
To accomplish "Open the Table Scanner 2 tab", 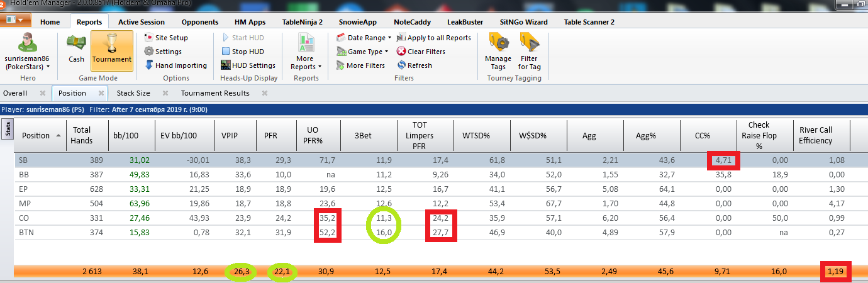I will click(x=589, y=21).
